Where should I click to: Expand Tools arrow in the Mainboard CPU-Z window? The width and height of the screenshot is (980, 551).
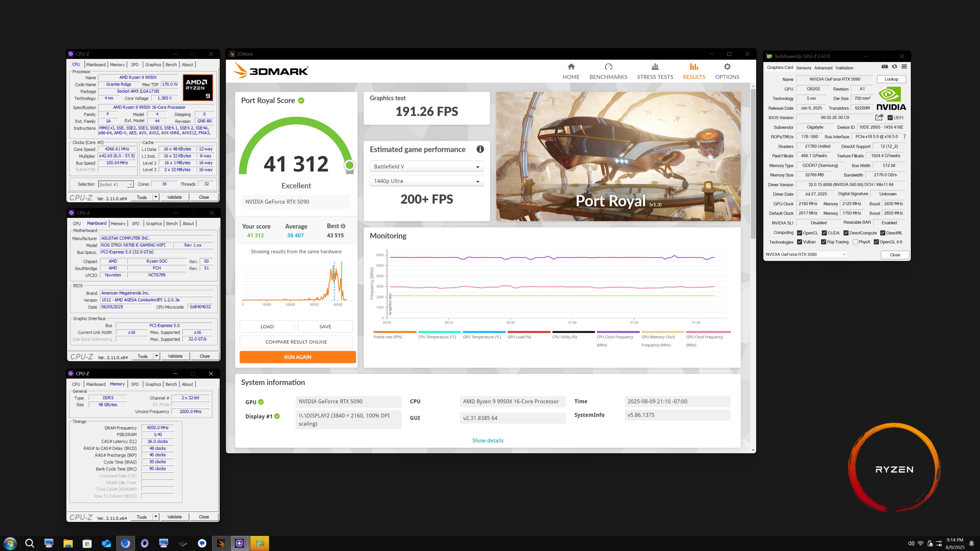point(156,356)
